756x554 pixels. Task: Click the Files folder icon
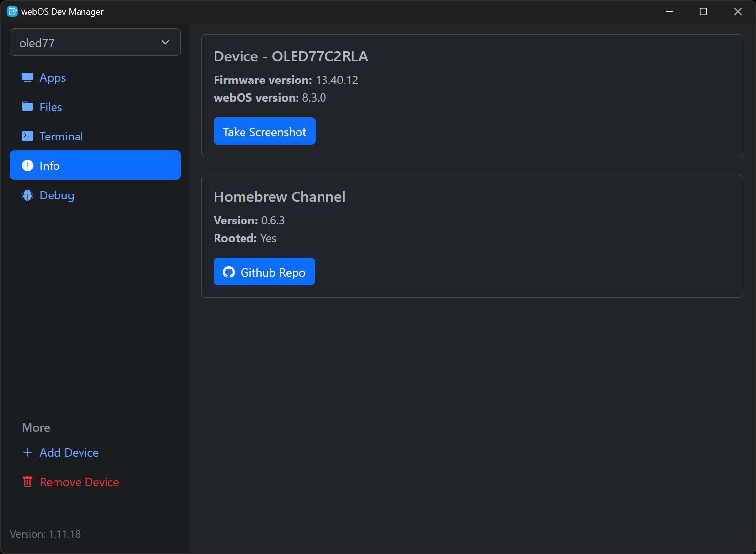[x=27, y=107]
